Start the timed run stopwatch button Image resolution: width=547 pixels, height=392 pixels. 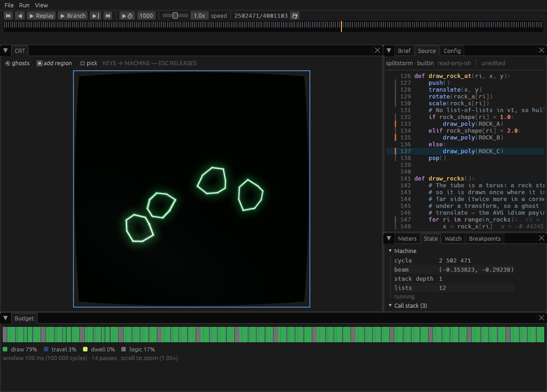coord(127,15)
